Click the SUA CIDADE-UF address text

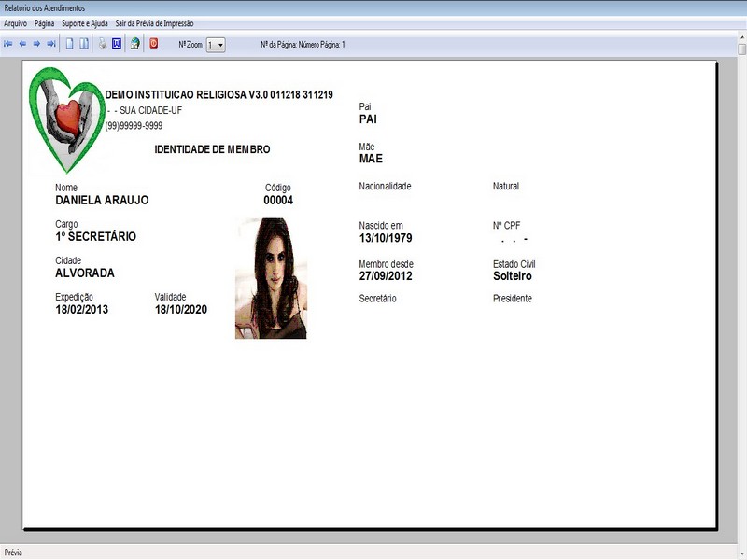[x=150, y=110]
